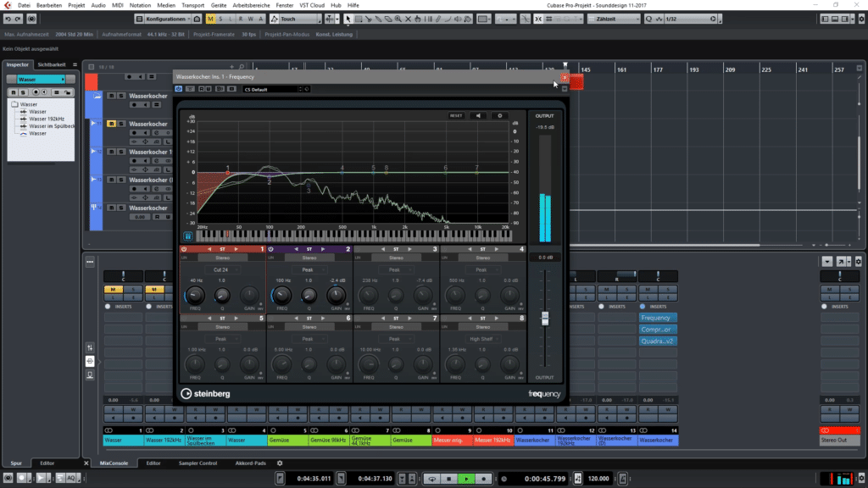Click band 1 FREQ knob
Screen dimensions: 868x488
coord(195,296)
